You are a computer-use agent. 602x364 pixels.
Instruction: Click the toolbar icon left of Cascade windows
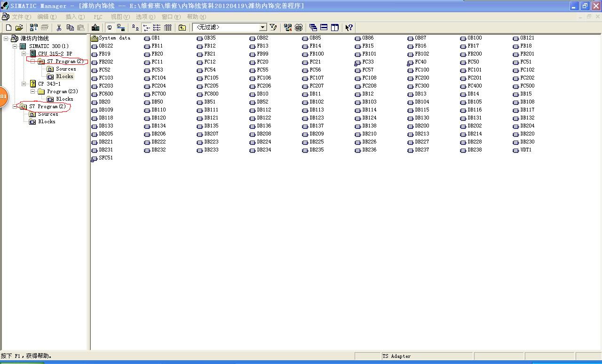click(x=298, y=28)
